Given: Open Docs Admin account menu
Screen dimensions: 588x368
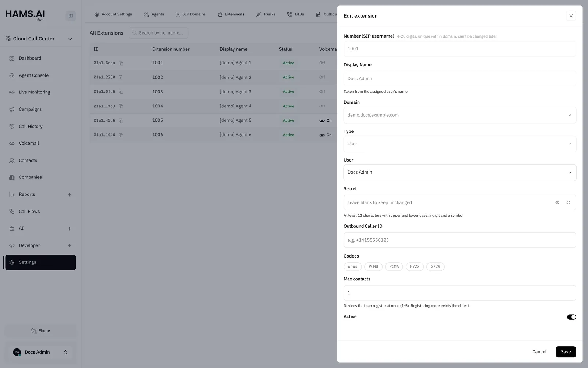Looking at the screenshot, I should (x=40, y=352).
